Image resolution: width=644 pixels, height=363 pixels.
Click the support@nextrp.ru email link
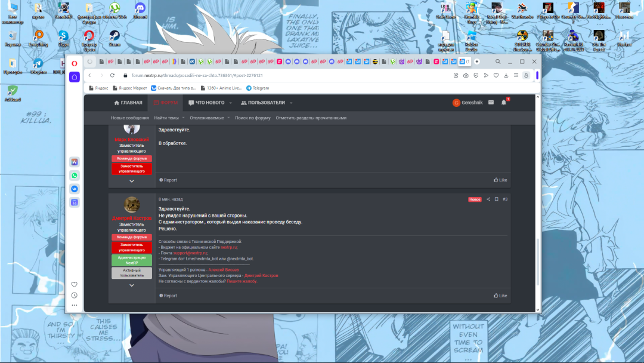(x=190, y=253)
